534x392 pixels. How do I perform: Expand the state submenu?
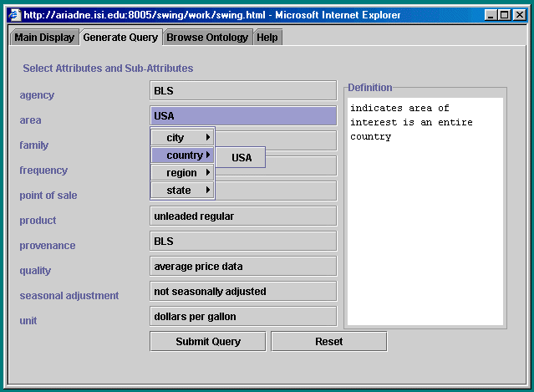(182, 191)
